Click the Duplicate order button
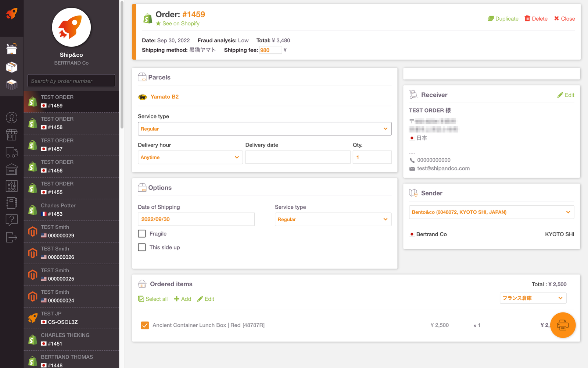This screenshot has width=588, height=368. (503, 19)
